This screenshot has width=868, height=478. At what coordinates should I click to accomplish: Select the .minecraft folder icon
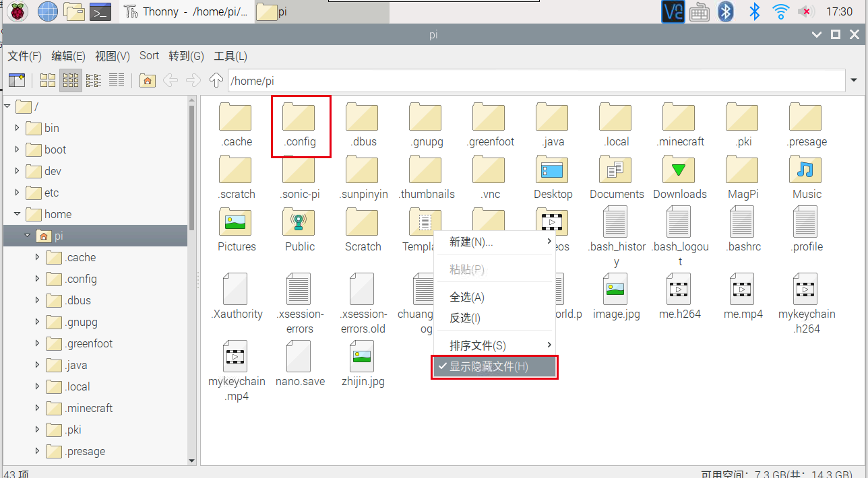[679, 118]
